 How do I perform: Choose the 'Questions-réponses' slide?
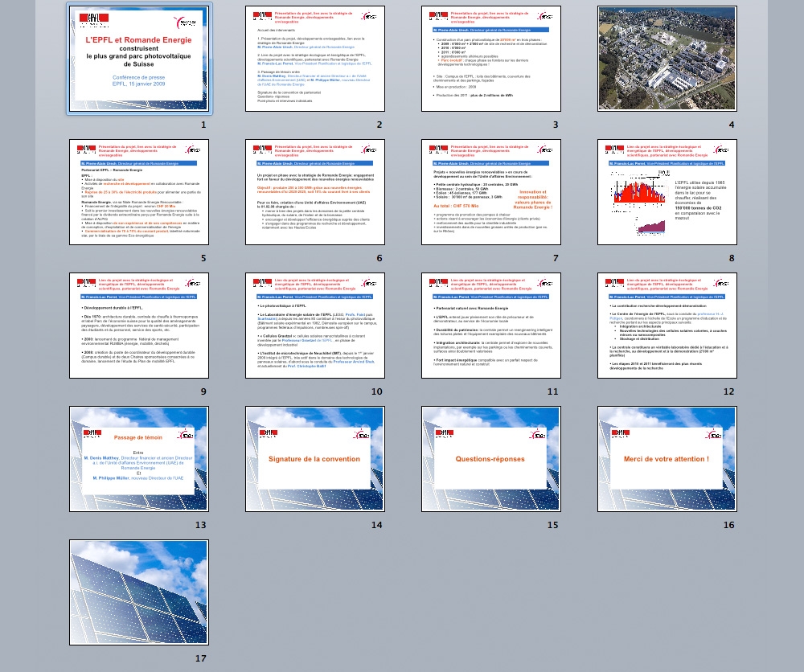tap(491, 459)
